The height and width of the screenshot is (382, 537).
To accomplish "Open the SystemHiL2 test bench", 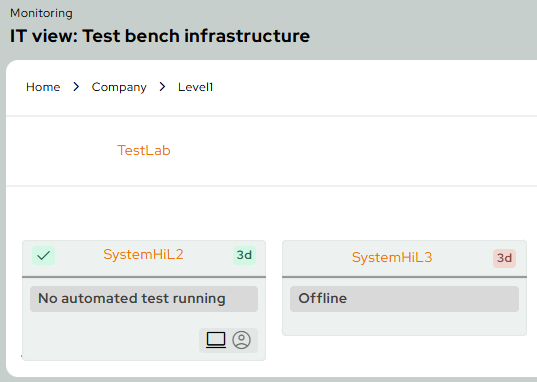I will coord(143,255).
